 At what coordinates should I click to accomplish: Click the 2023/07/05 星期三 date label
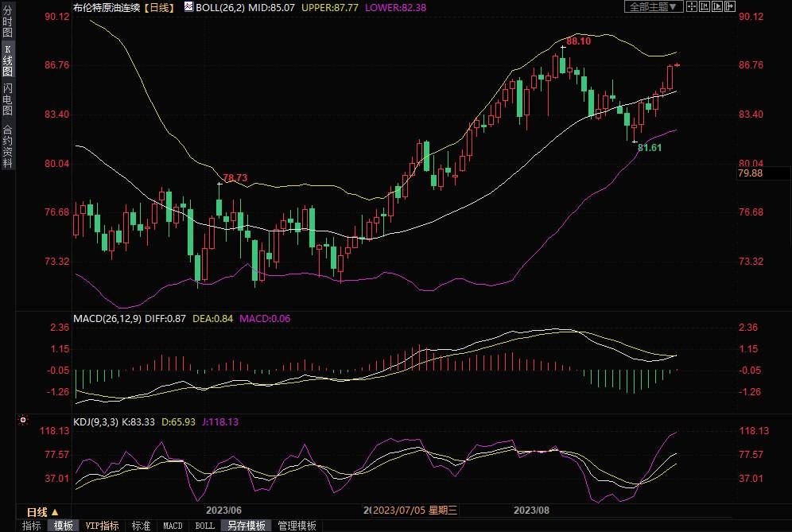pyautogui.click(x=415, y=511)
